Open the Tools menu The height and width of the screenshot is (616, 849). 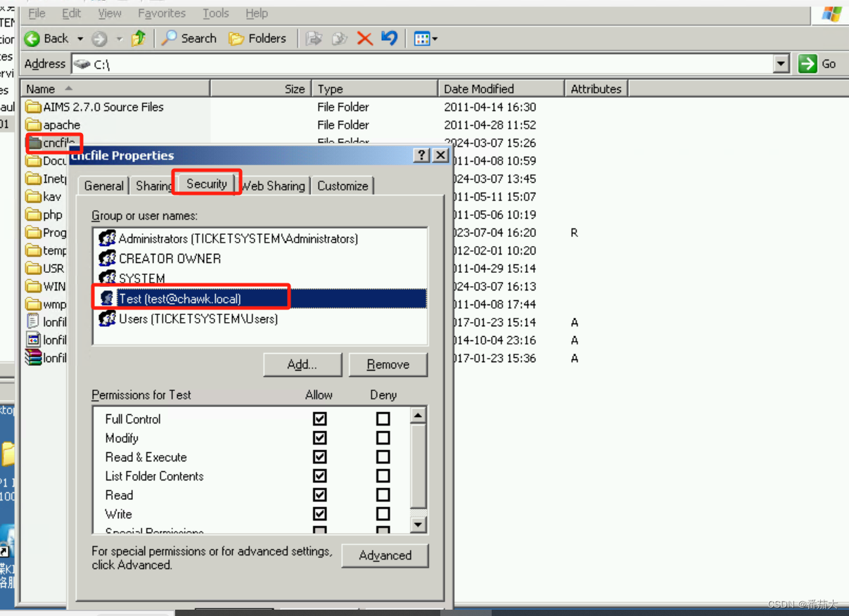pyautogui.click(x=215, y=13)
